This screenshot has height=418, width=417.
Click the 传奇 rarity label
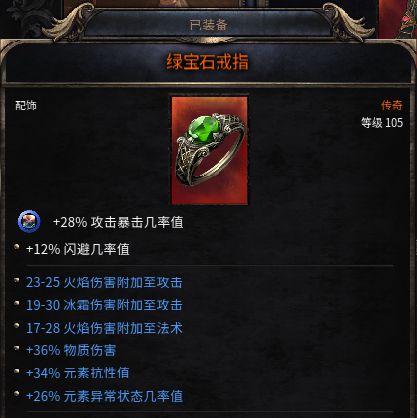point(392,105)
